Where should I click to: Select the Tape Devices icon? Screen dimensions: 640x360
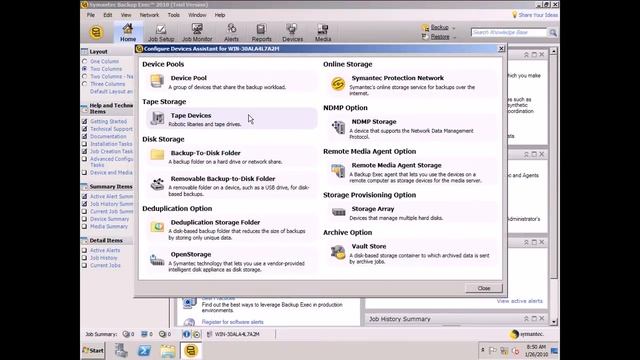[x=157, y=119]
